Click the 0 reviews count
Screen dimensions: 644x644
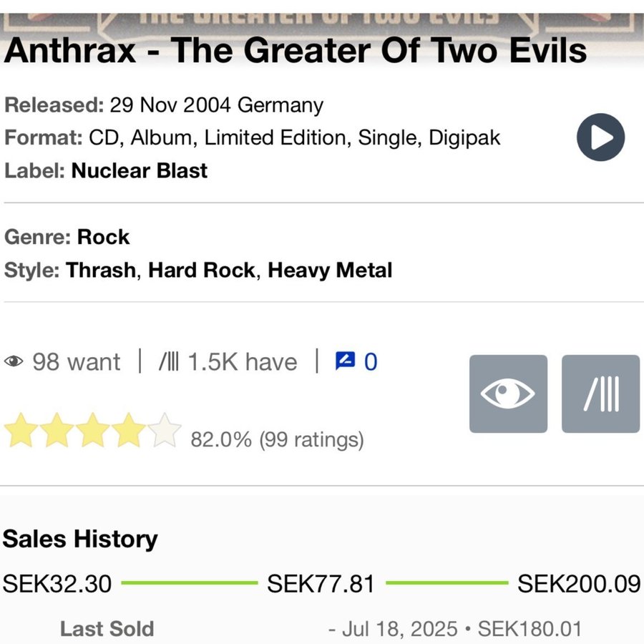(371, 362)
